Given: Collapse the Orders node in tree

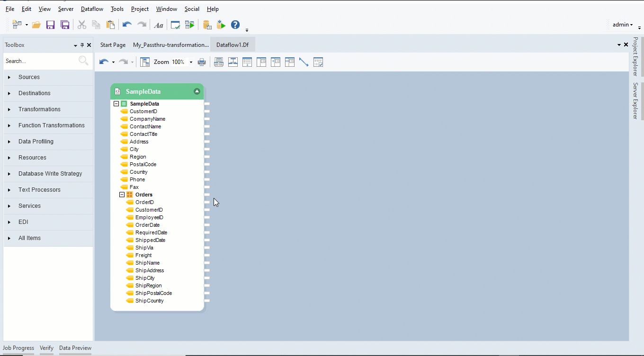Looking at the screenshot, I should (122, 195).
